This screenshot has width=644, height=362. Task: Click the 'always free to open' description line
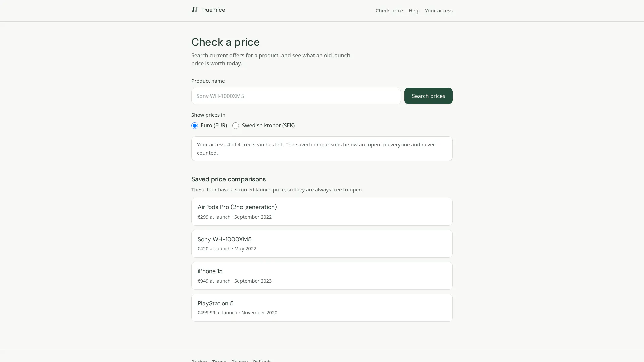point(277,189)
